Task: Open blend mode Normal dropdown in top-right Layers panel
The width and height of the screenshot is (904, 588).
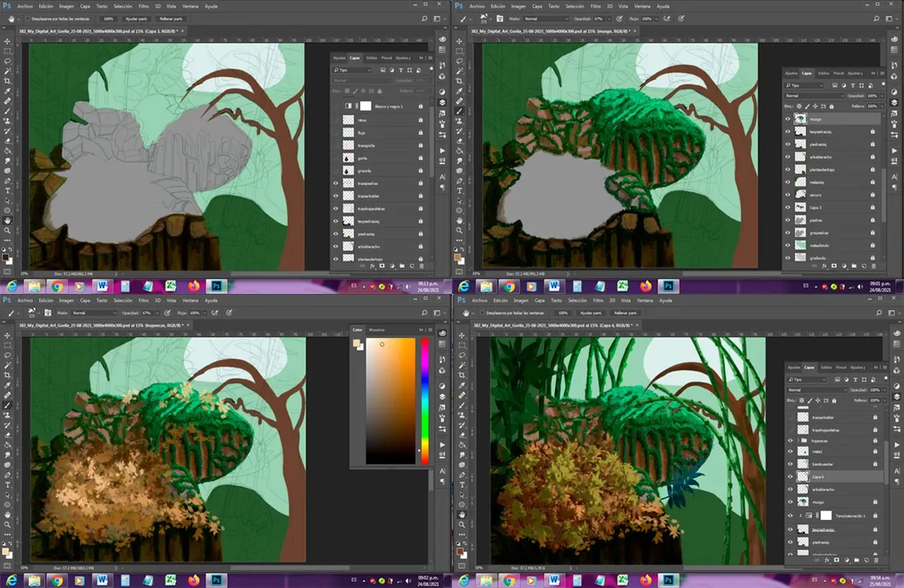Action: [x=815, y=95]
